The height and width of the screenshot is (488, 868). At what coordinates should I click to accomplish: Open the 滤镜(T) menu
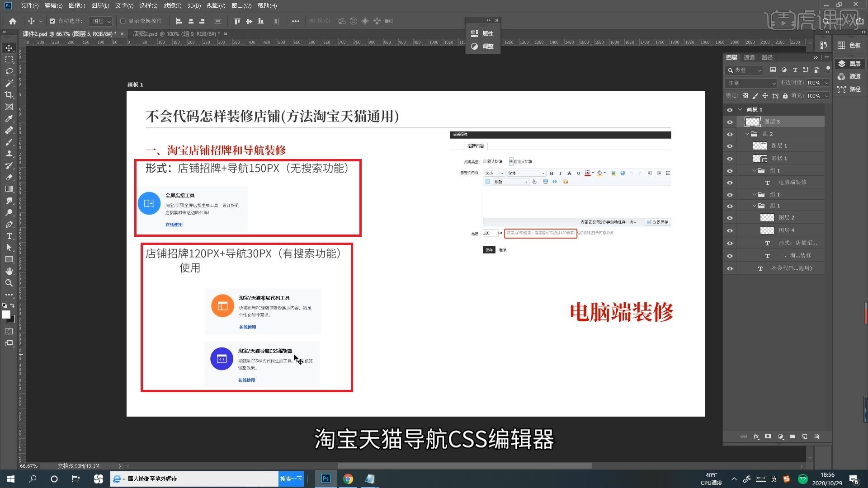click(x=172, y=5)
